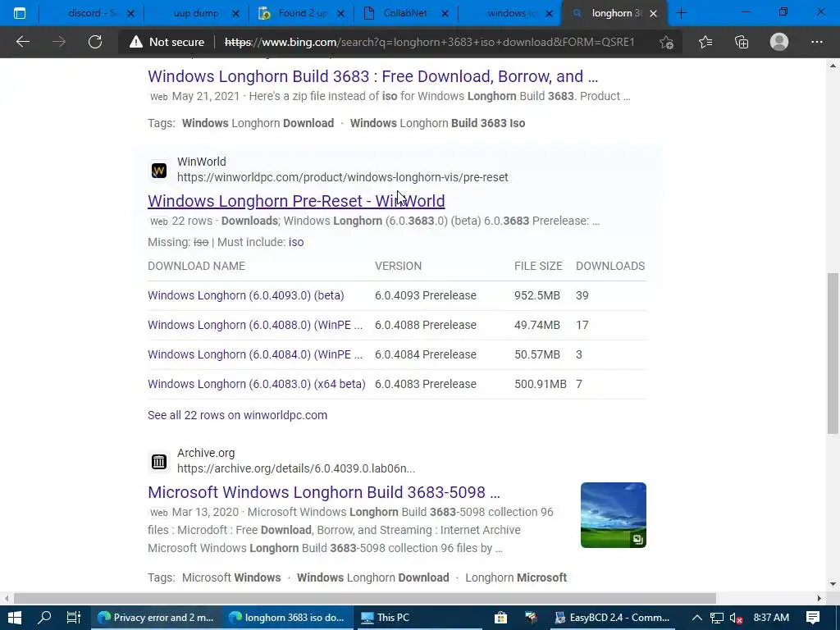The width and height of the screenshot is (840, 630).
Task: Switch to EasyBCD 2.4 window on taskbar
Action: (612, 618)
